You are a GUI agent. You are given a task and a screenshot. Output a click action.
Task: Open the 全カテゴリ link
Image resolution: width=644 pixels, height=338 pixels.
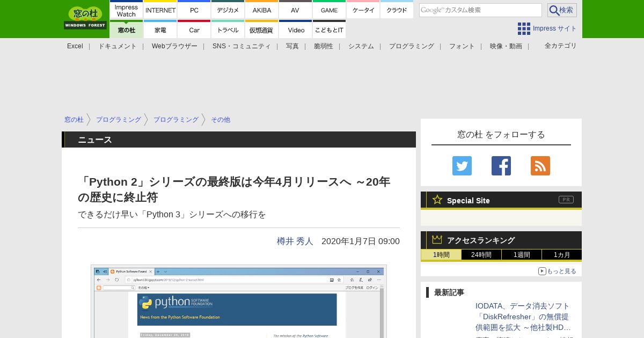tap(561, 46)
